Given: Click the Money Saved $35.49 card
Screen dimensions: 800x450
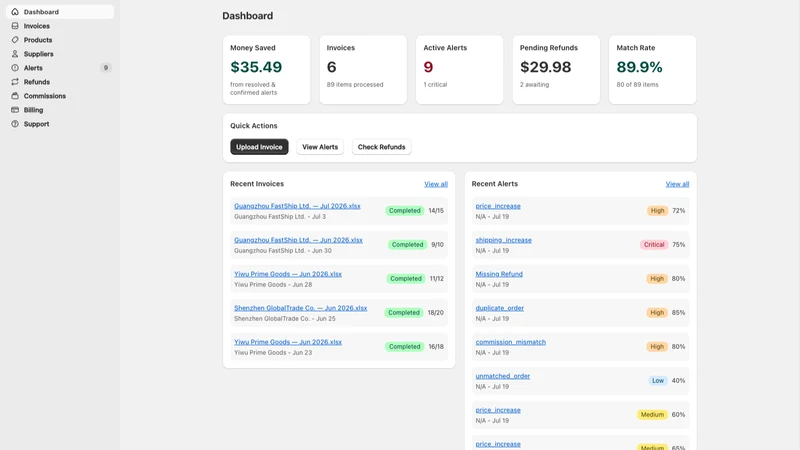Looking at the screenshot, I should pos(266,70).
